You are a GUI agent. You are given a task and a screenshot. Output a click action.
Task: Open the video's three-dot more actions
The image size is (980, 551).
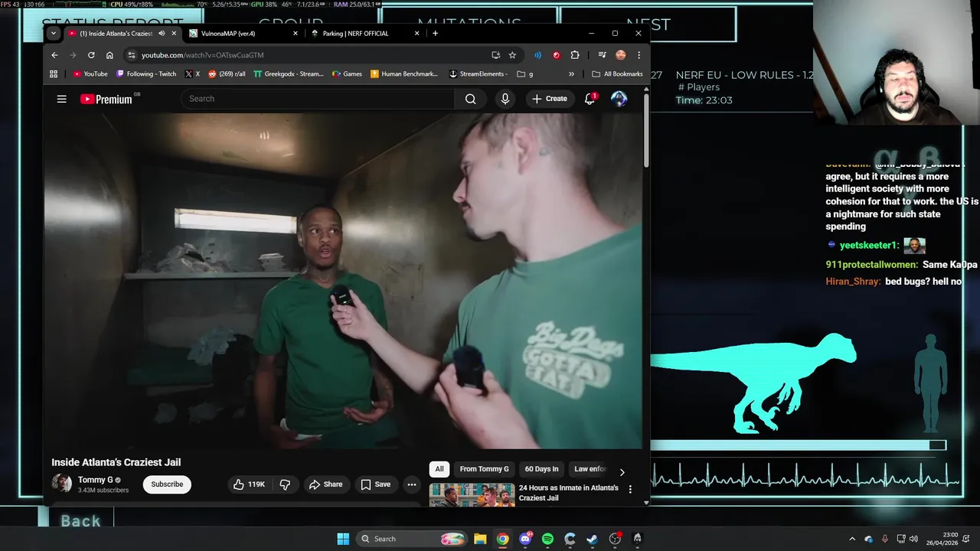411,484
